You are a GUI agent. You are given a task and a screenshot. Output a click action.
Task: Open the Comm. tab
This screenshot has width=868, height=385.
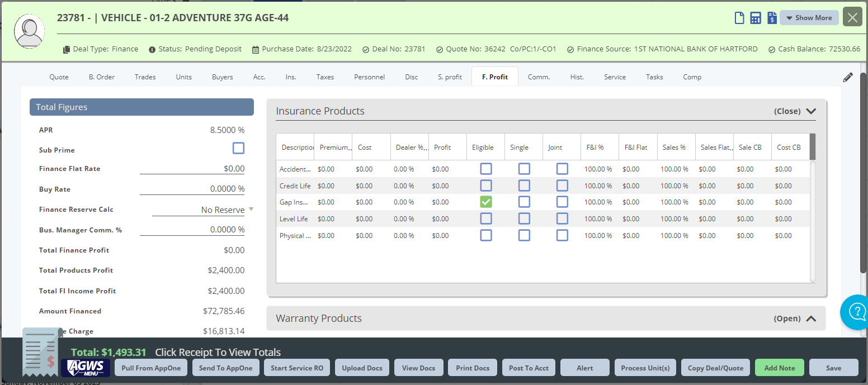point(539,77)
